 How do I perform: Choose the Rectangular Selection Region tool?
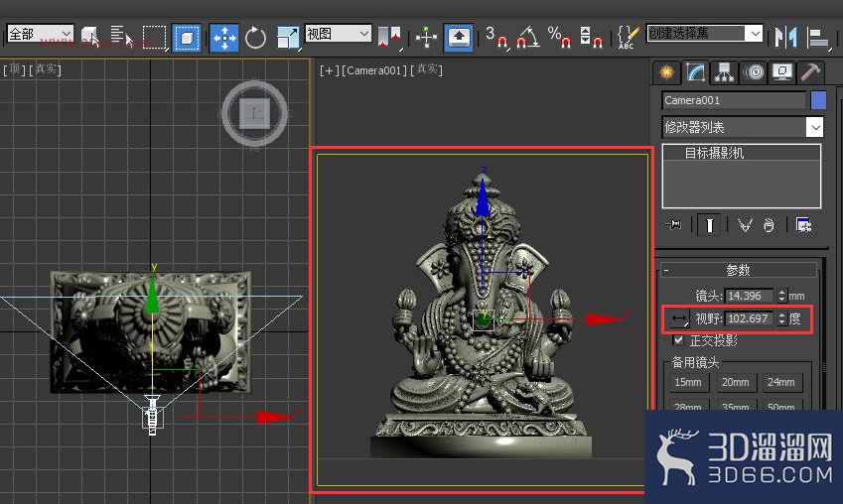click(155, 38)
